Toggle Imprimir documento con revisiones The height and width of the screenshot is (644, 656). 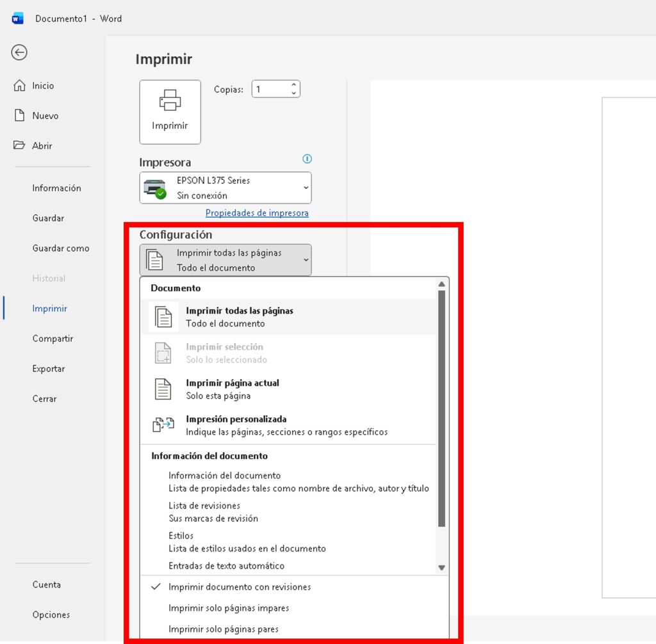click(x=240, y=587)
